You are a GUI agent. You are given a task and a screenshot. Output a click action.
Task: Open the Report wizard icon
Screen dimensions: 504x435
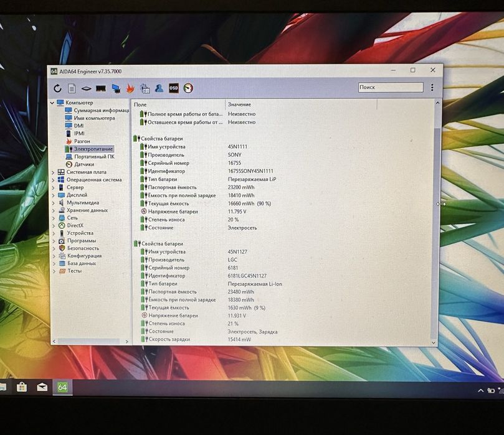(72, 88)
